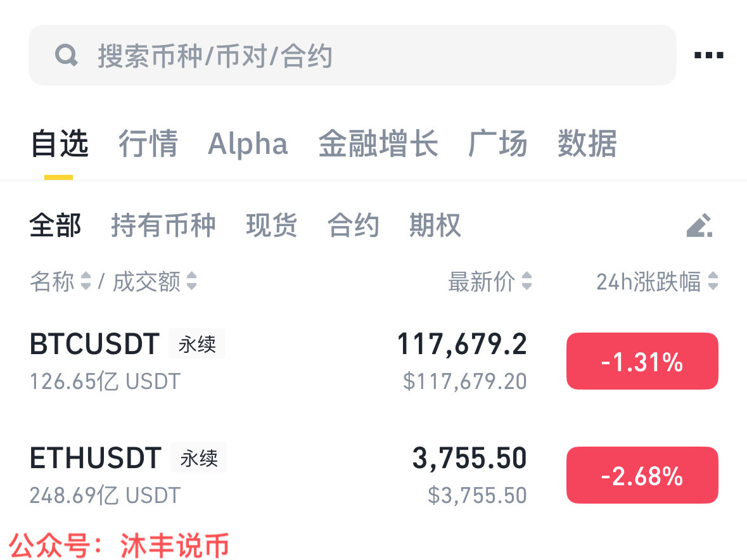The image size is (747, 560).
Task: Open the three-dot more options menu
Action: tap(708, 55)
